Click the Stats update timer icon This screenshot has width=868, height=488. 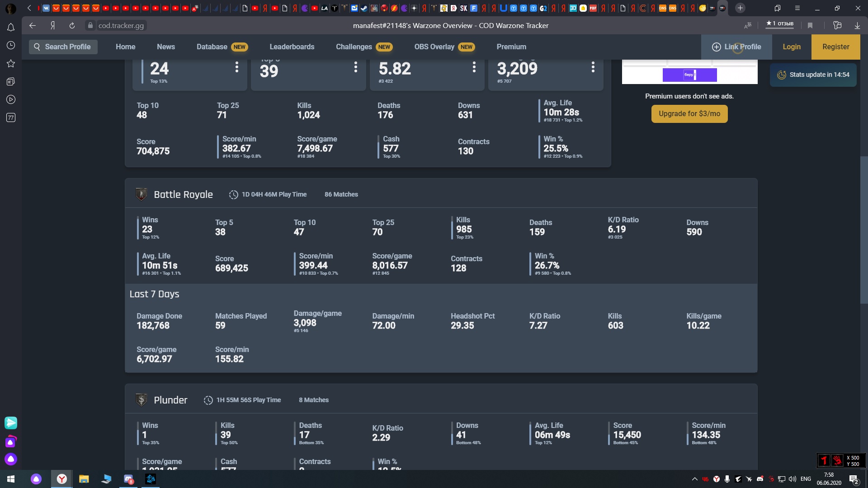(x=781, y=75)
